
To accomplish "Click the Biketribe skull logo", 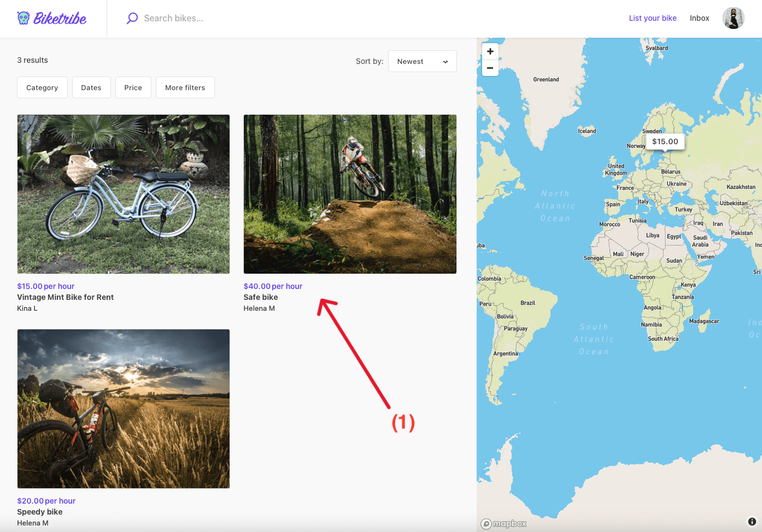I will [x=24, y=18].
